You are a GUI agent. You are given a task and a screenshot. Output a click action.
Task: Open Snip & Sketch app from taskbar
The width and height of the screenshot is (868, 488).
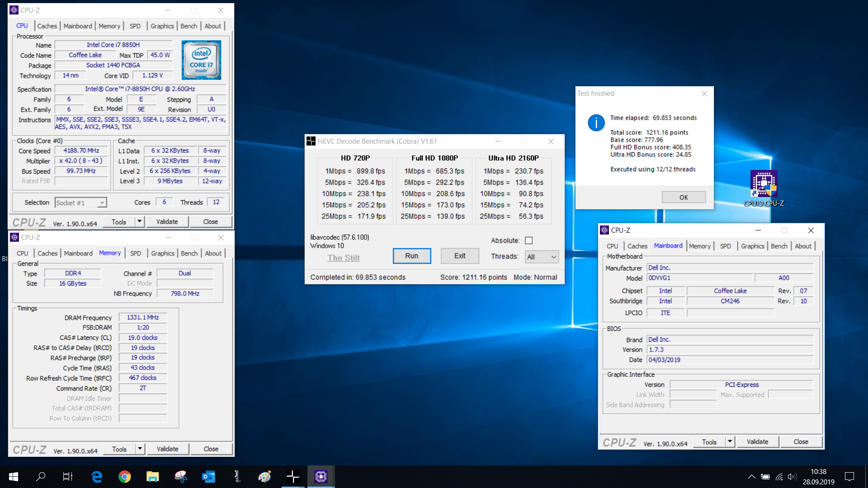pos(181,476)
